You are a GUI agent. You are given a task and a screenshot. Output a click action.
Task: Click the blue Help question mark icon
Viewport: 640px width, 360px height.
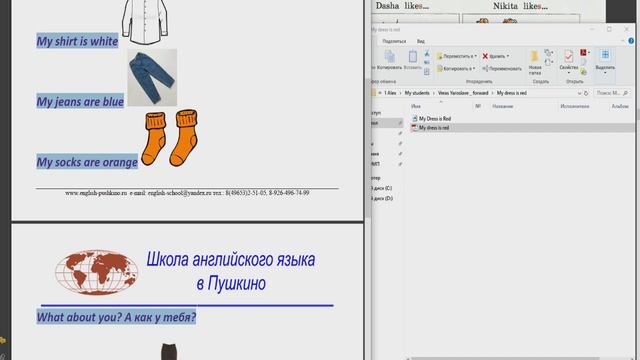(631, 41)
